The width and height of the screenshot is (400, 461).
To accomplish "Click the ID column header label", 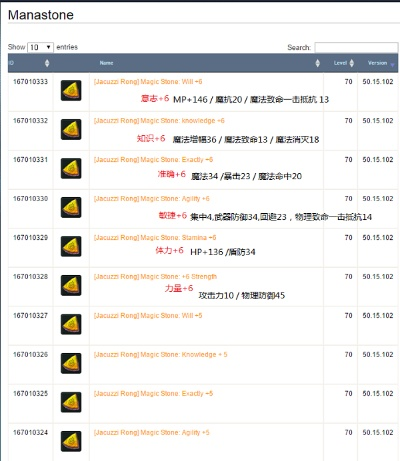I will tap(11, 63).
